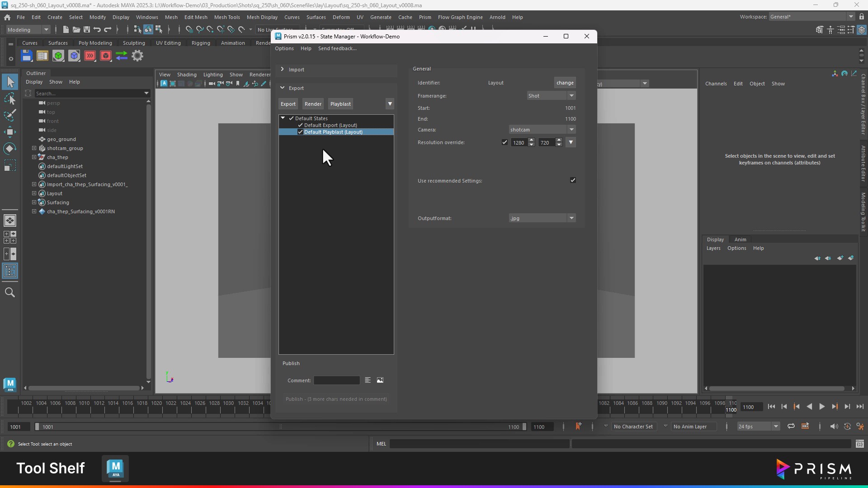The width and height of the screenshot is (868, 488).
Task: Uncheck Default Export (Layout) state
Action: tap(300, 125)
